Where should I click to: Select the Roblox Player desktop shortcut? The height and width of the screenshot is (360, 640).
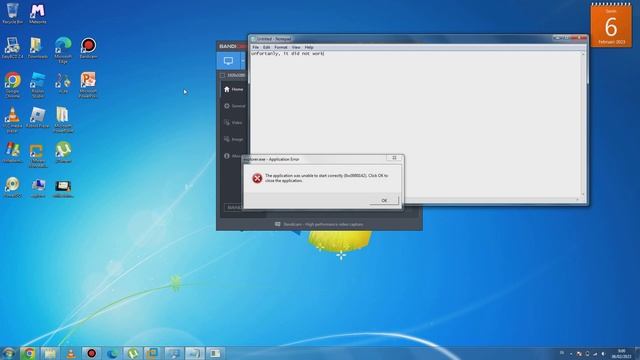click(38, 118)
